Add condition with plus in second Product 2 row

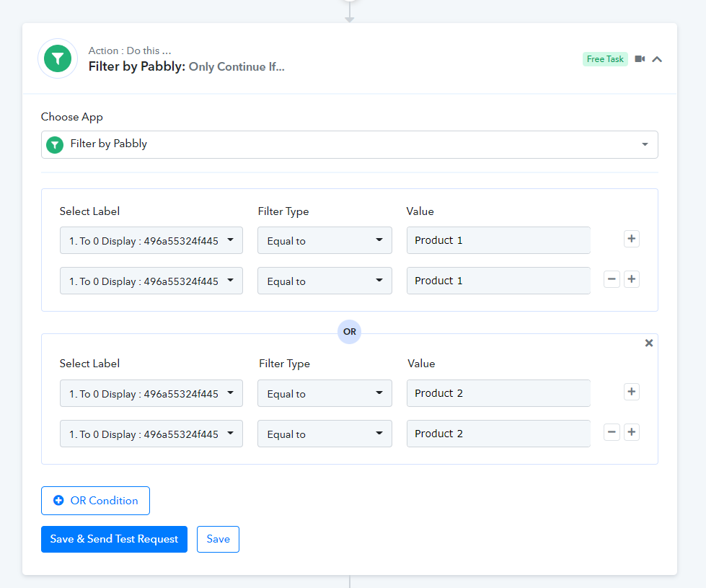point(631,433)
